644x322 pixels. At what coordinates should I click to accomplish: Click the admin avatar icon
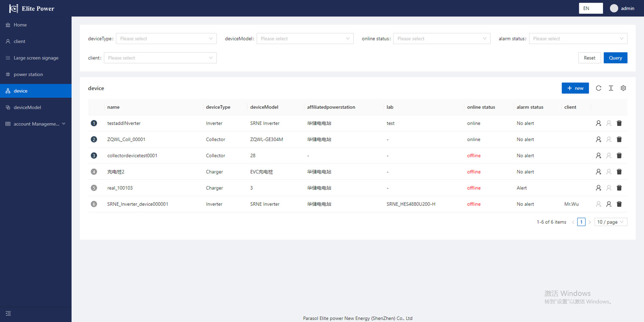(x=614, y=8)
